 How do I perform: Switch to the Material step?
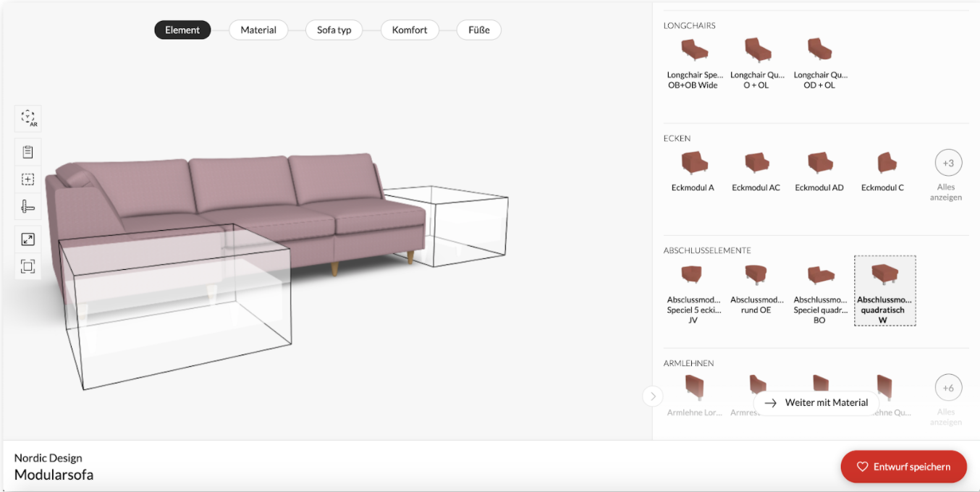pos(258,30)
